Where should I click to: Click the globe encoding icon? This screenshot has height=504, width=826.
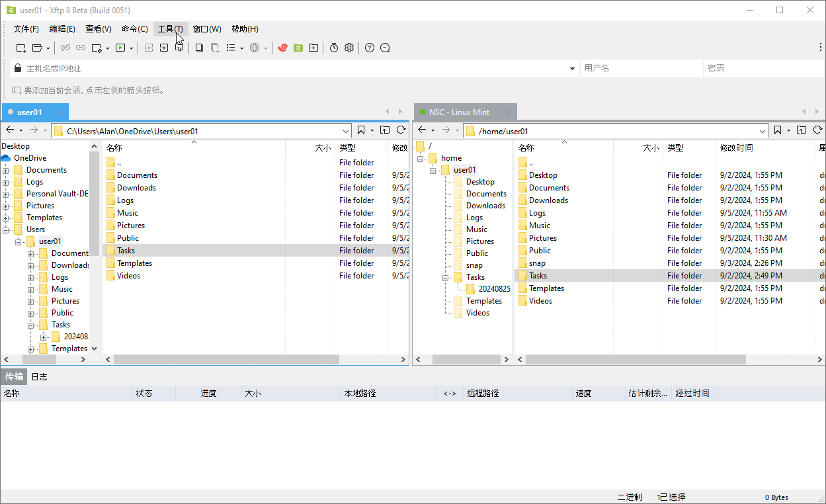point(255,48)
